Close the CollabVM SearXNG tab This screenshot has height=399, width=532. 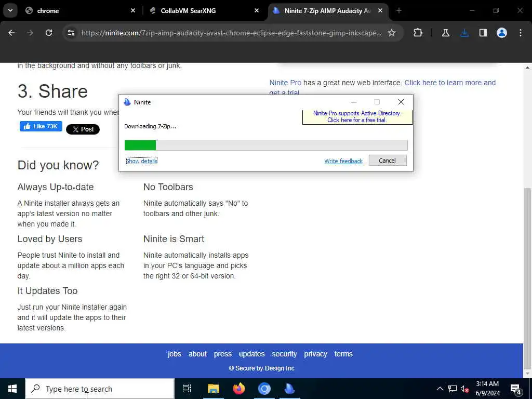(257, 10)
